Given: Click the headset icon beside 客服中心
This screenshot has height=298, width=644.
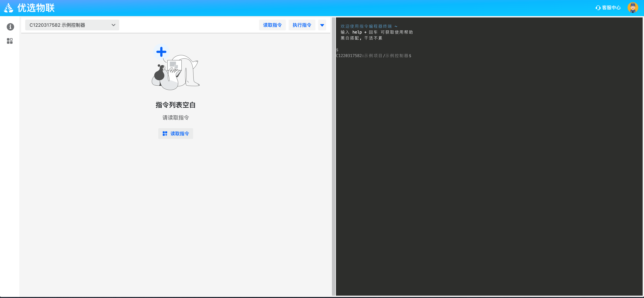Looking at the screenshot, I should [x=598, y=8].
